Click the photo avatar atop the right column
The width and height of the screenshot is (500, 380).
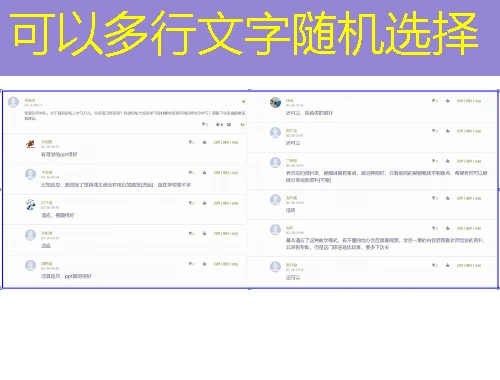[x=275, y=102]
